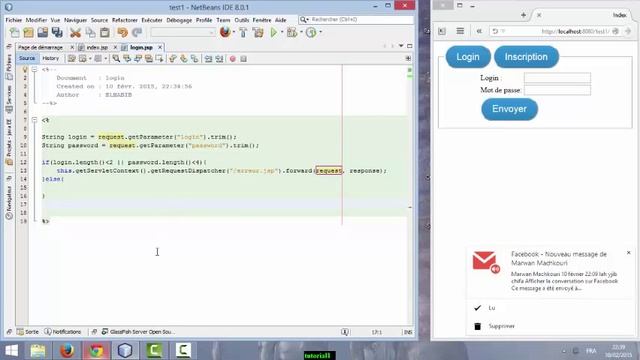This screenshot has height=360, width=640.
Task: Click the browser back double-arrow icon
Action: 479,31
